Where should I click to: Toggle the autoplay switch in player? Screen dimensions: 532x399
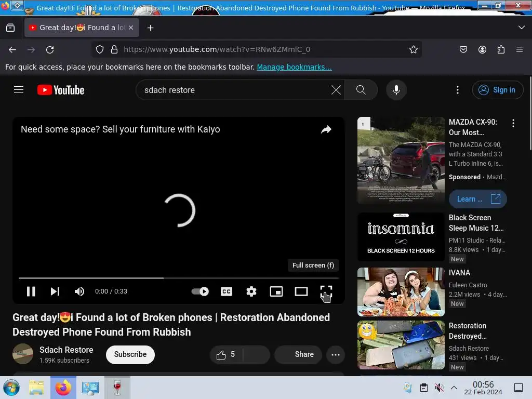200,291
